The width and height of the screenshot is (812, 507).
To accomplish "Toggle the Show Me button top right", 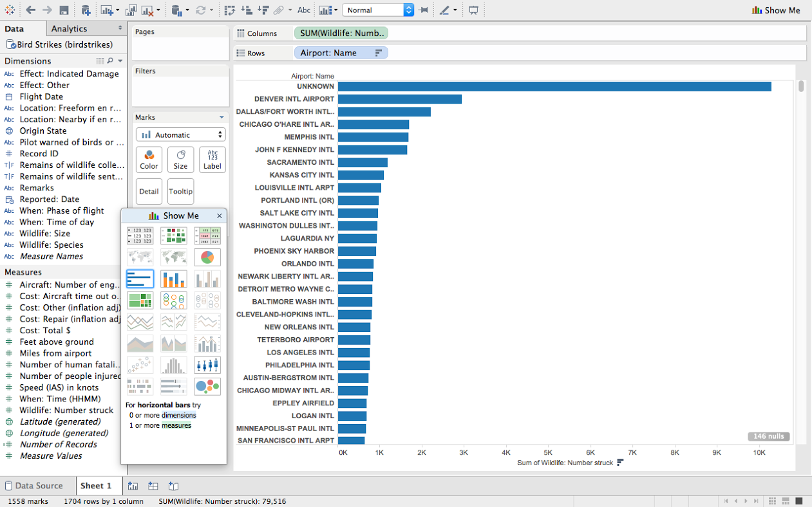I will pyautogui.click(x=776, y=10).
